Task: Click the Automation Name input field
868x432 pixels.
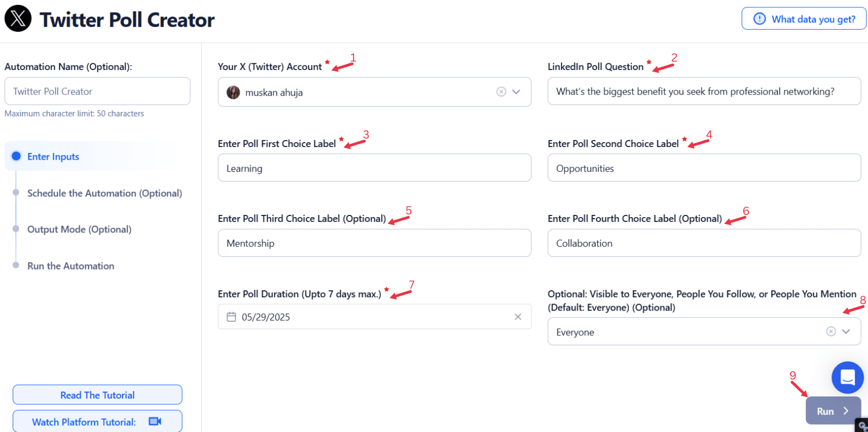Action: 97,91
